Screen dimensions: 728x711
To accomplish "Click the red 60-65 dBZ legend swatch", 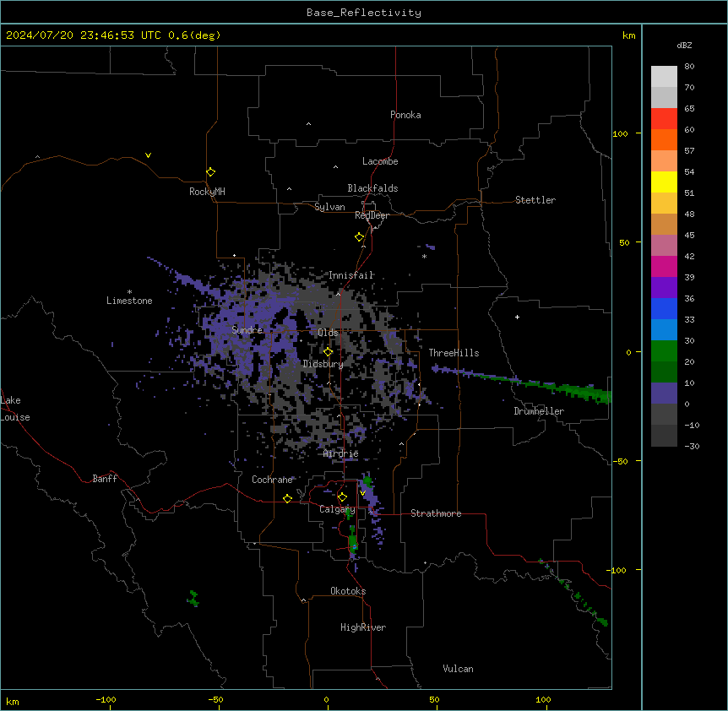I will [x=664, y=119].
